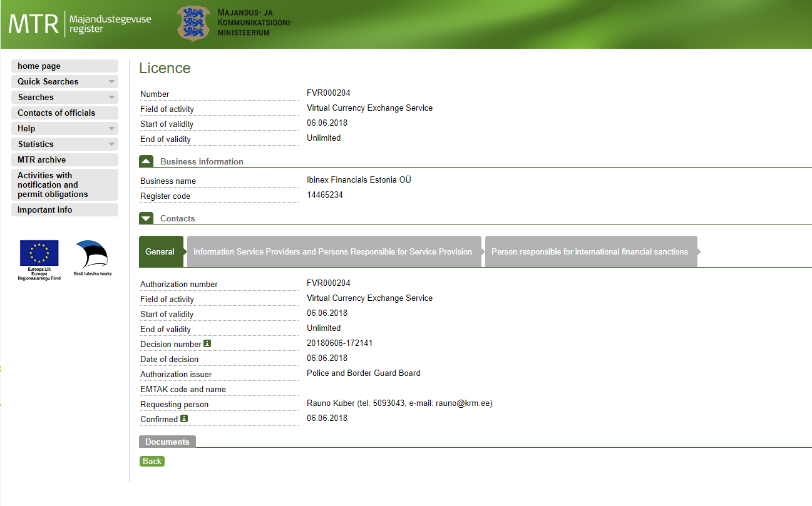Expand the Statistics menu arrow
Screen dimensions: 812x506
point(111,144)
